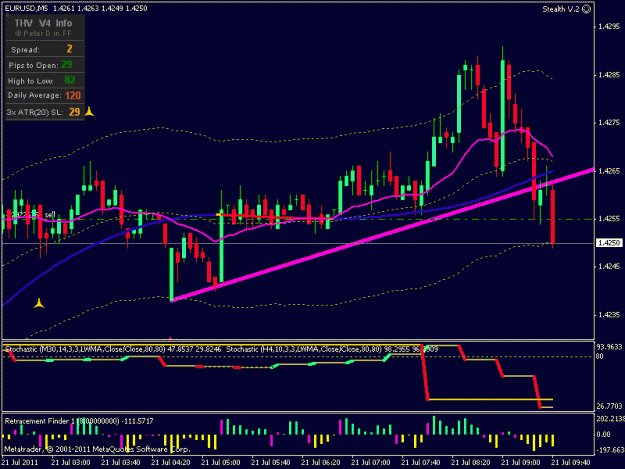625x469 pixels.
Task: Click the '@ Peter D in FF' credit text
Action: (x=43, y=33)
